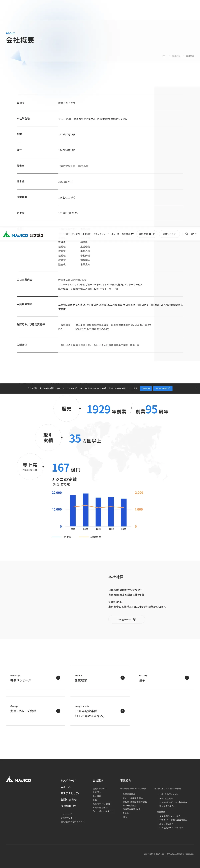Screen dimensions: 200x868
Task: Click footer モビリティソリューション事業 link
Action: click(x=133, y=788)
